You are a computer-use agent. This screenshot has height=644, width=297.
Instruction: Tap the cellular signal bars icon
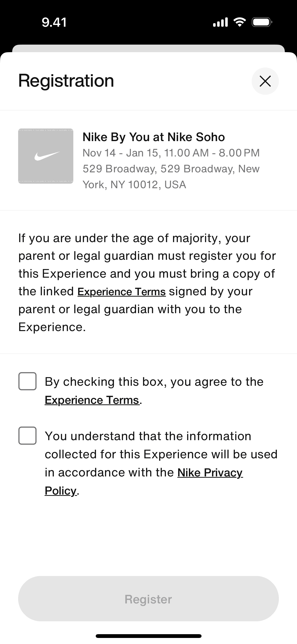click(x=220, y=22)
